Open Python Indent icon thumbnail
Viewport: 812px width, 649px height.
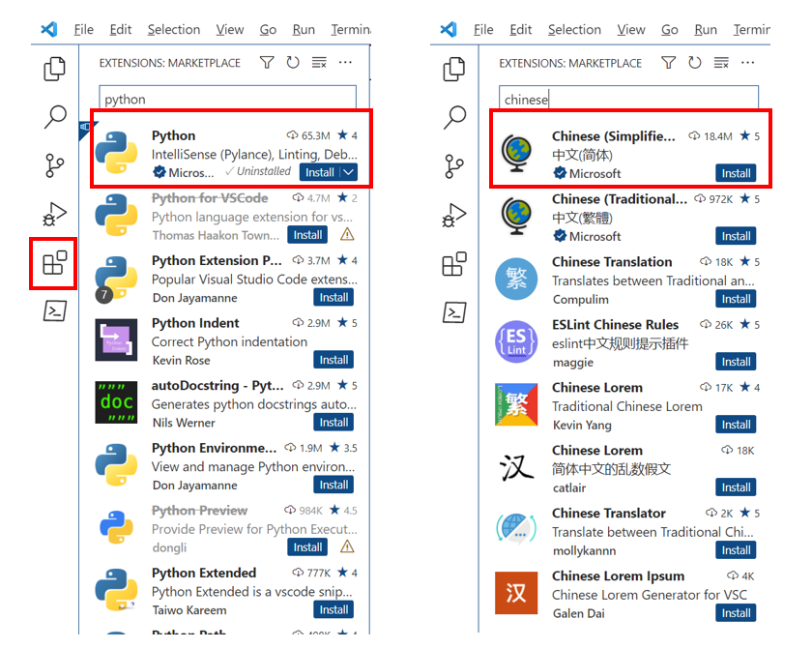tap(117, 339)
